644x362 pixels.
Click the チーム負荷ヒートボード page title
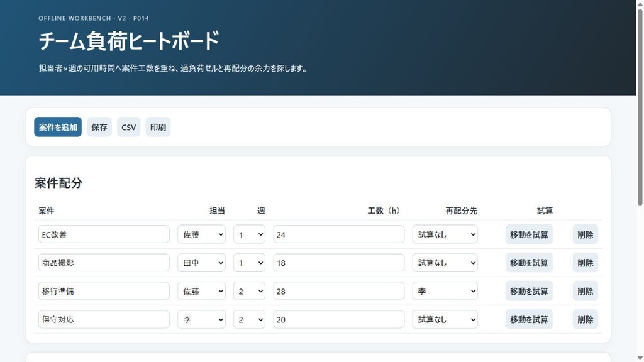(129, 41)
